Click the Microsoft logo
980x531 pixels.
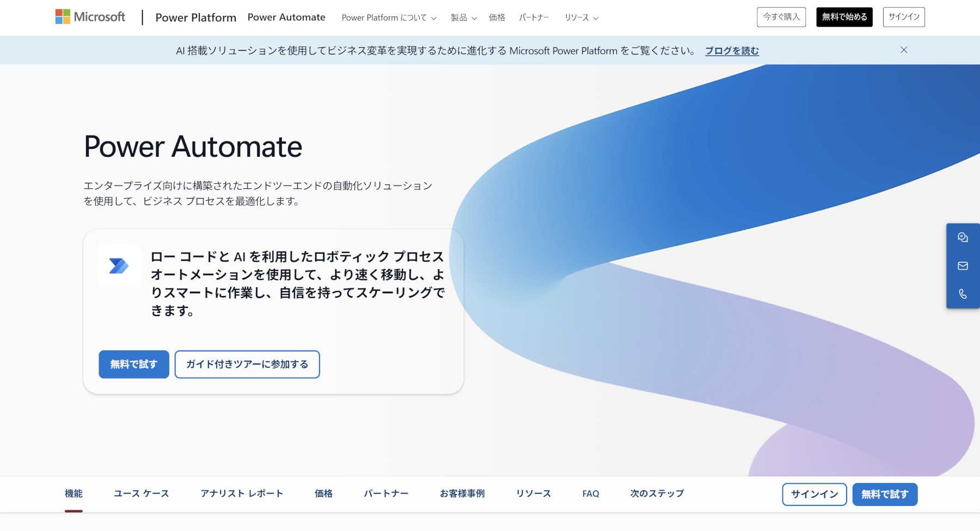pos(90,17)
